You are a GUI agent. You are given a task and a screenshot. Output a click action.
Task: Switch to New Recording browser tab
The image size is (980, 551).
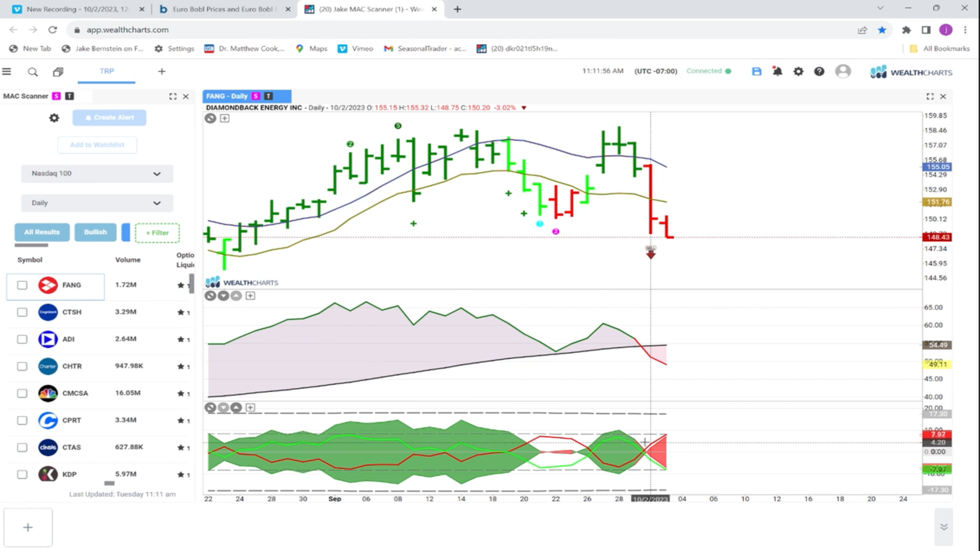click(78, 9)
